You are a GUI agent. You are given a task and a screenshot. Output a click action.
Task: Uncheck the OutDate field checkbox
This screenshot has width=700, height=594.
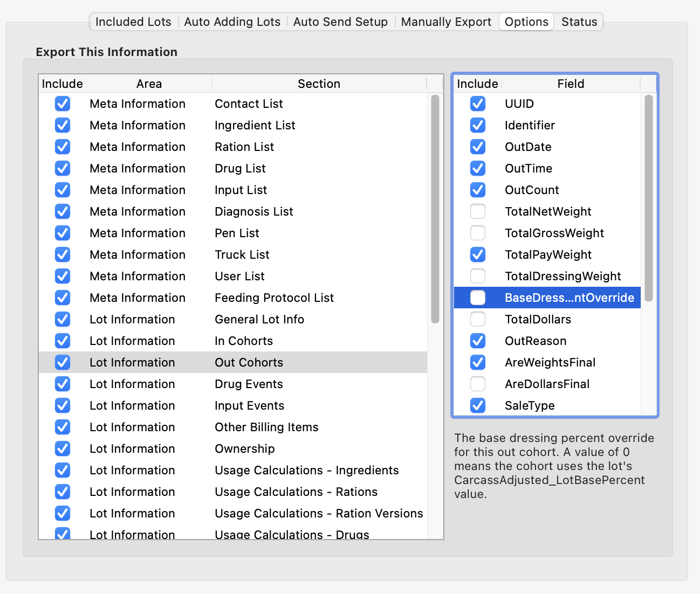pyautogui.click(x=478, y=147)
